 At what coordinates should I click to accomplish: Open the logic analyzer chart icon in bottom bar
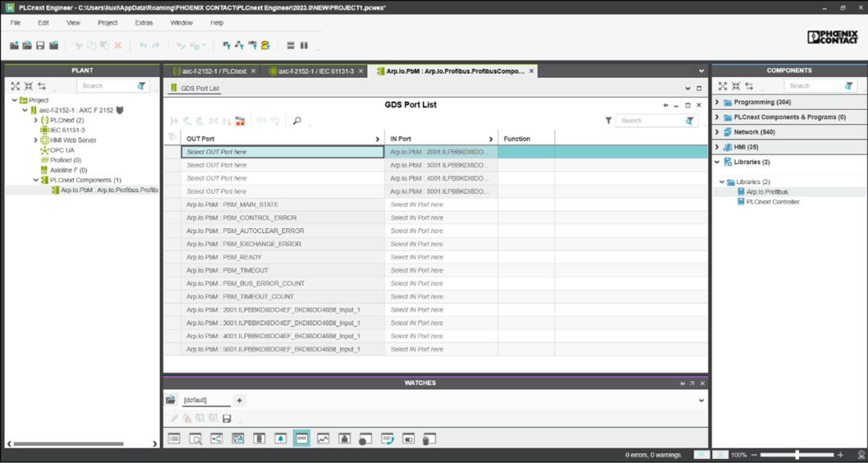323,439
